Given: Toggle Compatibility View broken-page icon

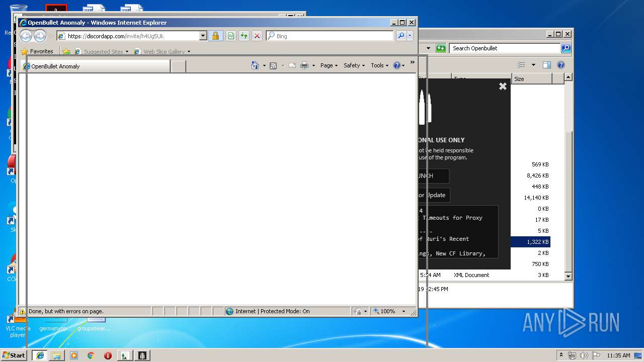Looking at the screenshot, I should coord(230,36).
